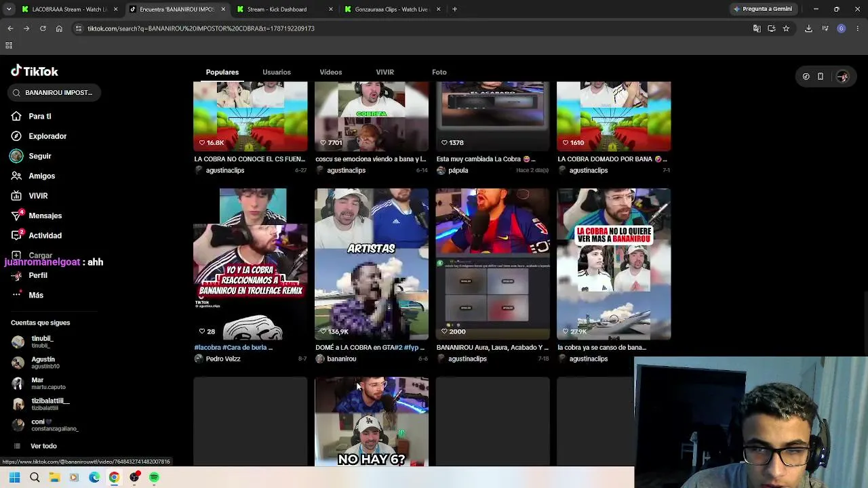
Task: Click Pregunta a Gemini button
Action: tap(763, 9)
